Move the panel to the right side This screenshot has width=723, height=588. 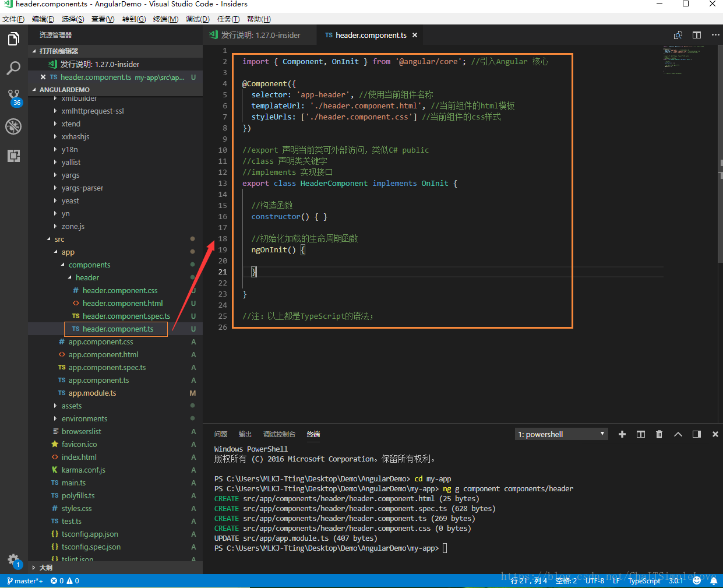(x=697, y=434)
